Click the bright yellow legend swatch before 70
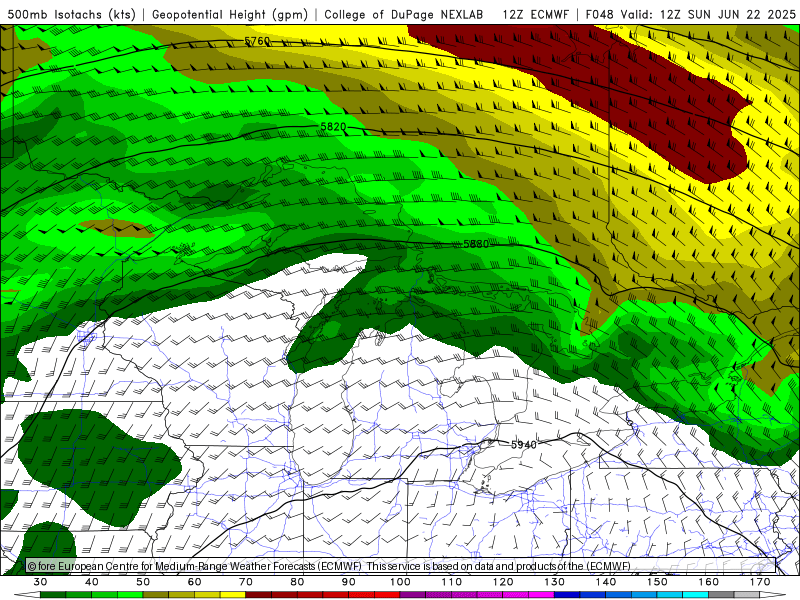Image resolution: width=800 pixels, height=600 pixels. click(x=233, y=595)
